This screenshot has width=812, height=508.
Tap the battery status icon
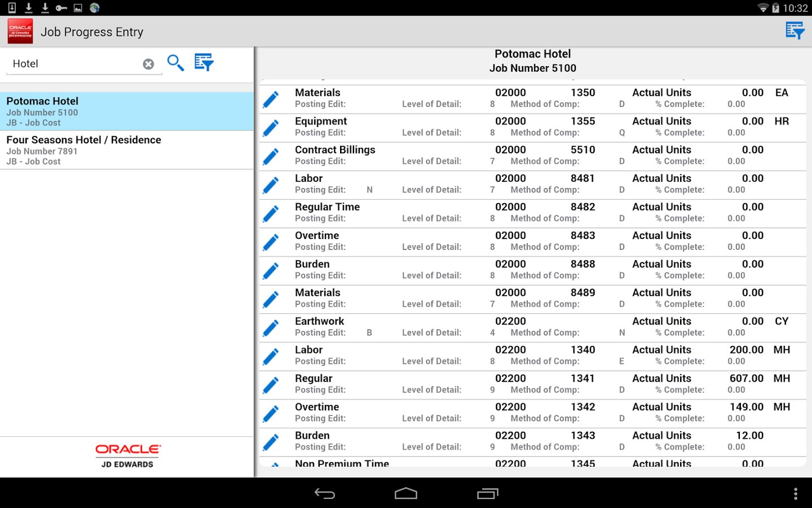click(776, 8)
